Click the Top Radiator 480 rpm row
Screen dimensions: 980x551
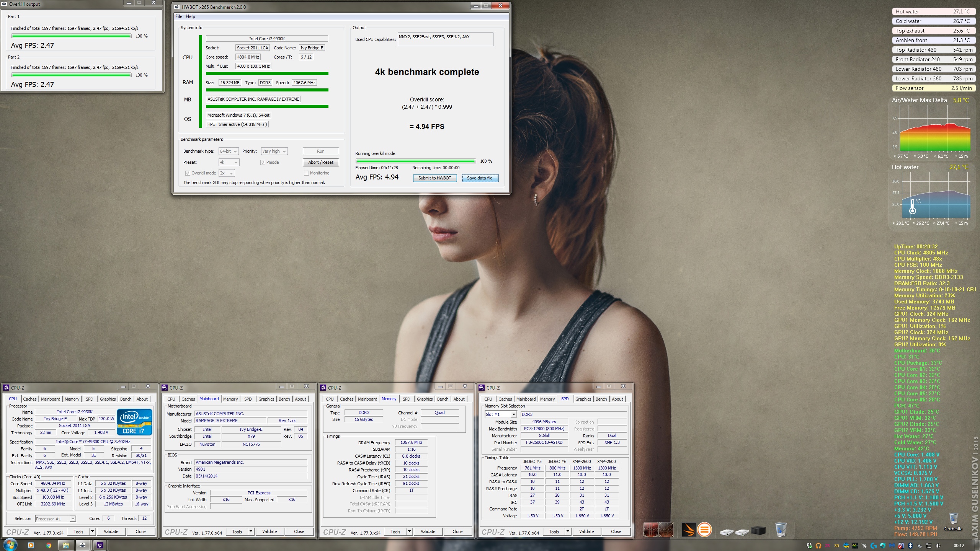933,50
